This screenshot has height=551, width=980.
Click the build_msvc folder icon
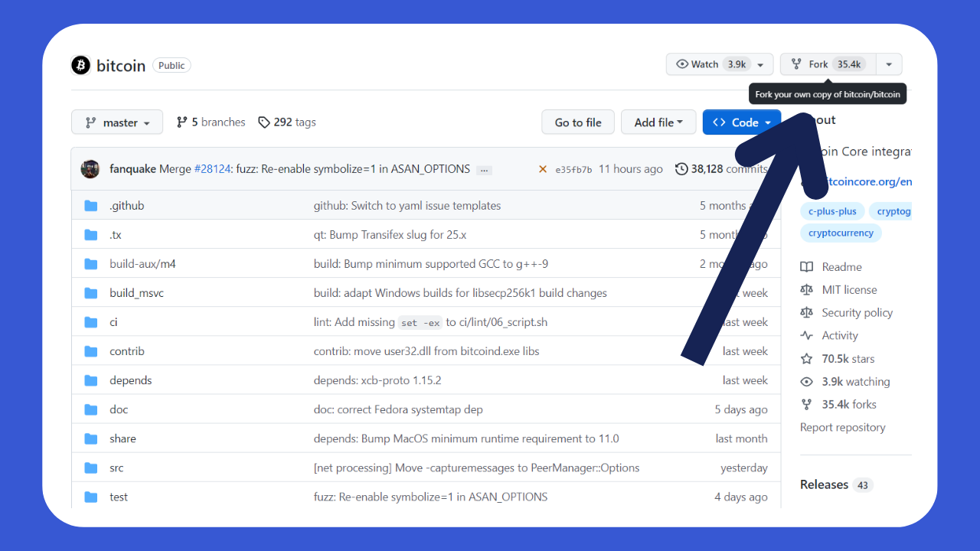click(x=91, y=293)
